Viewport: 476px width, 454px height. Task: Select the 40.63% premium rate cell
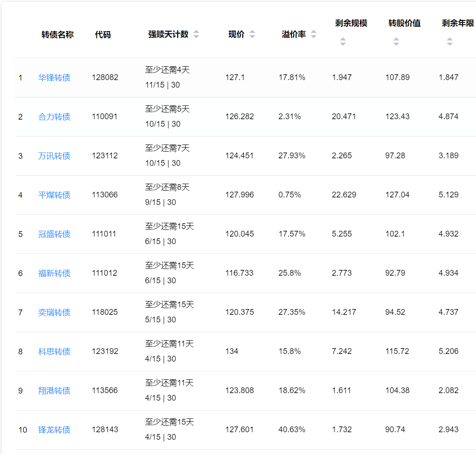(x=292, y=430)
